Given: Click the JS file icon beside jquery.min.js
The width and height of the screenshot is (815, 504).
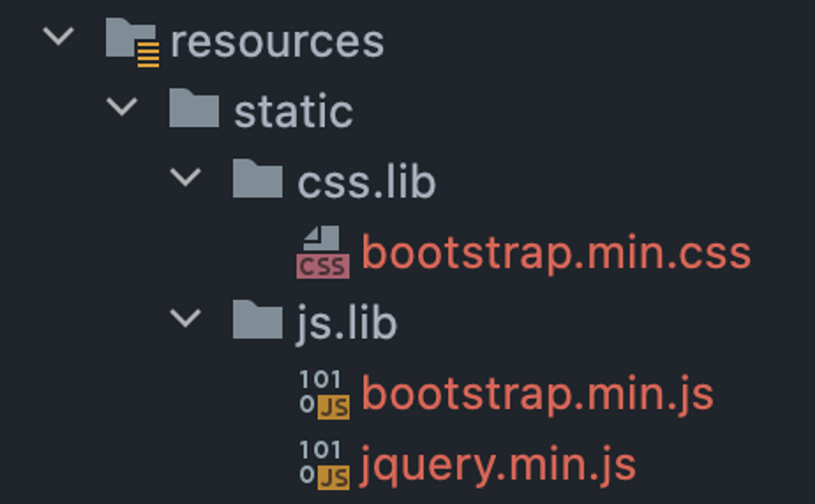Looking at the screenshot, I should click(x=324, y=465).
